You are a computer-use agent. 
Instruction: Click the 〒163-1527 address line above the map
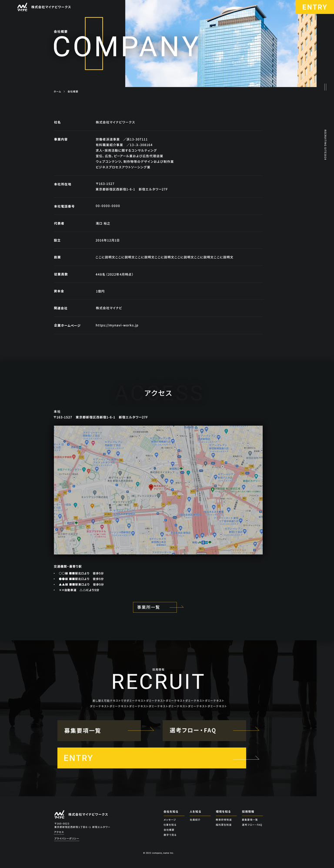[x=100, y=417]
